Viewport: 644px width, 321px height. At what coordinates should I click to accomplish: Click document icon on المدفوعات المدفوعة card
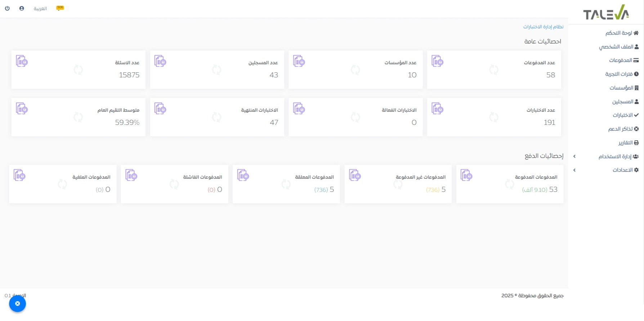466,176
